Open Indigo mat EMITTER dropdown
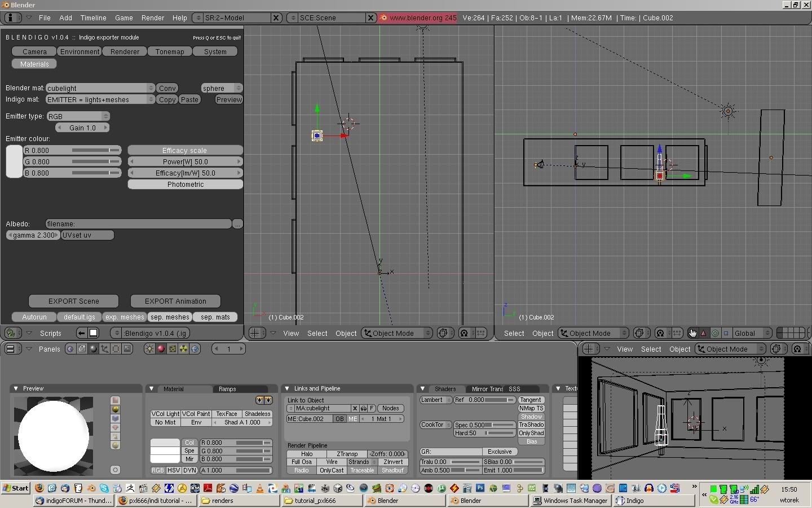This screenshot has height=508, width=812. pos(100,99)
